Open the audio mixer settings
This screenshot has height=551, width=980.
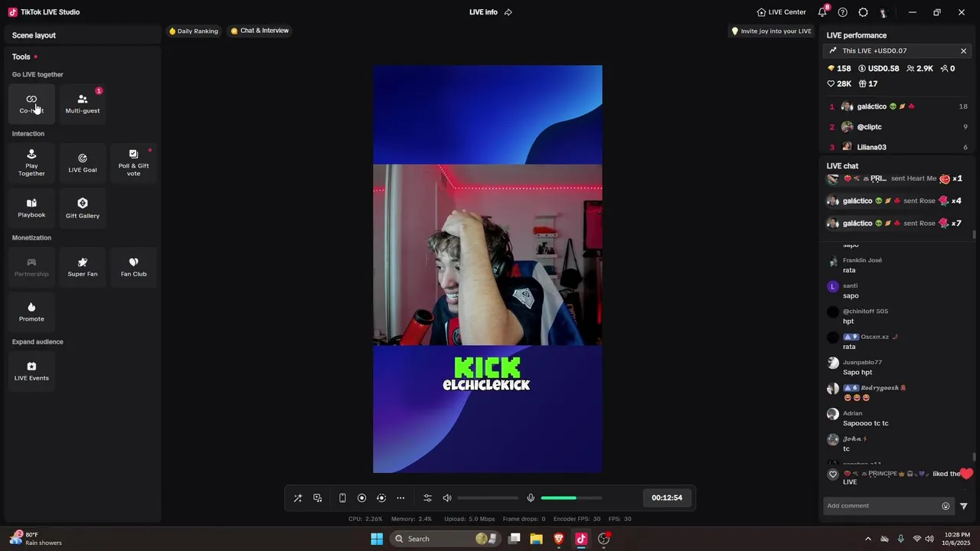[x=428, y=498]
